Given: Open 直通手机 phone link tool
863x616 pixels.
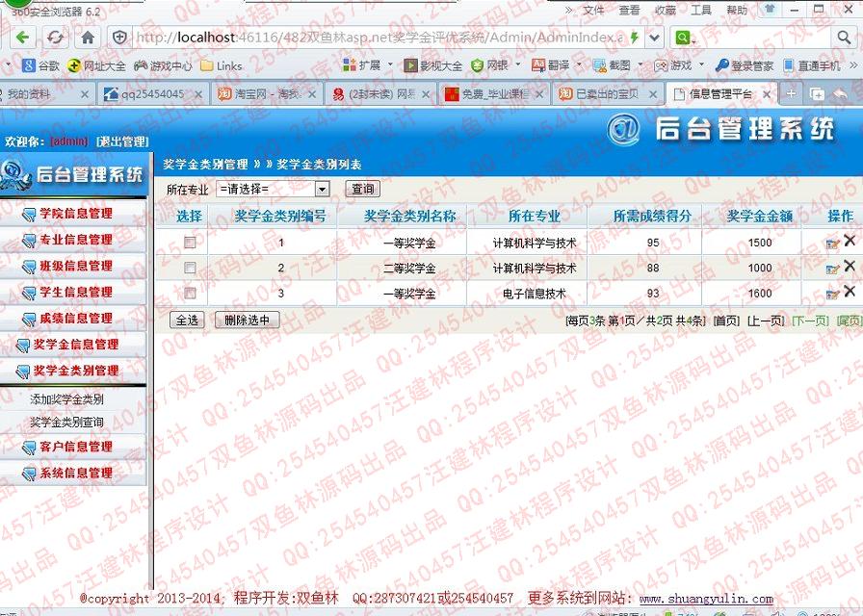Looking at the screenshot, I should (x=812, y=65).
